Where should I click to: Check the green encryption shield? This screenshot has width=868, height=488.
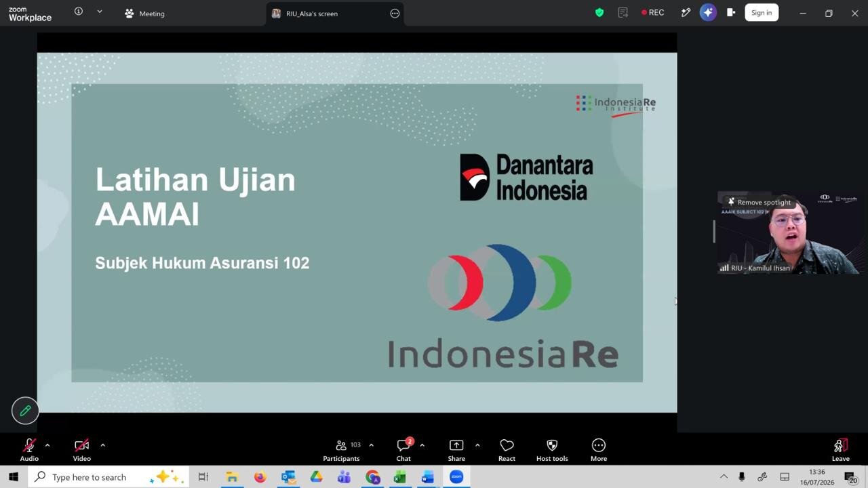click(x=599, y=12)
